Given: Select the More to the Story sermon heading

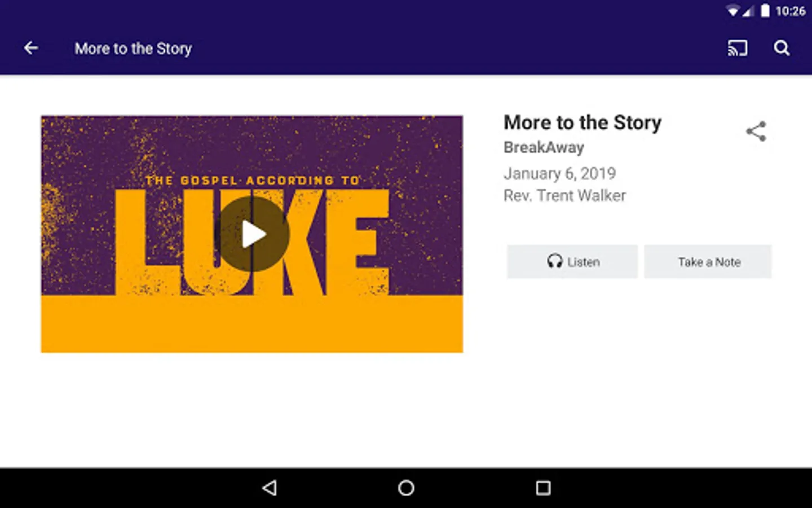Looking at the screenshot, I should pos(582,122).
